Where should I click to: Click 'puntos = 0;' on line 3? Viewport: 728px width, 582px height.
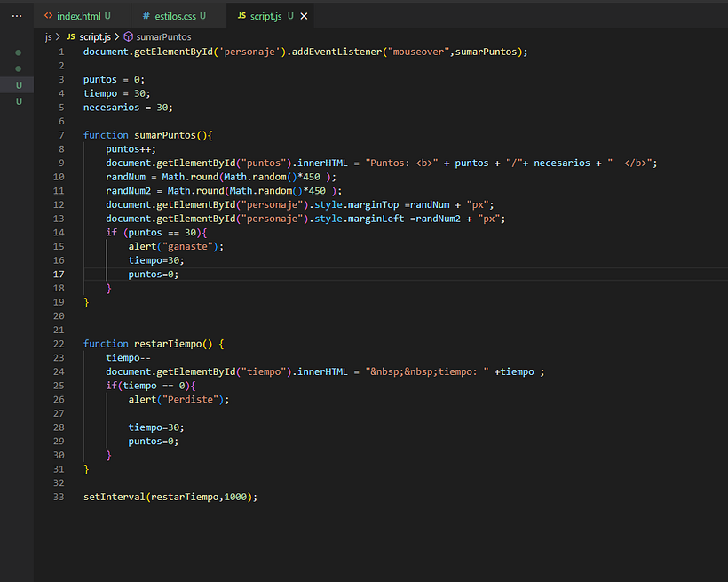[x=114, y=79]
